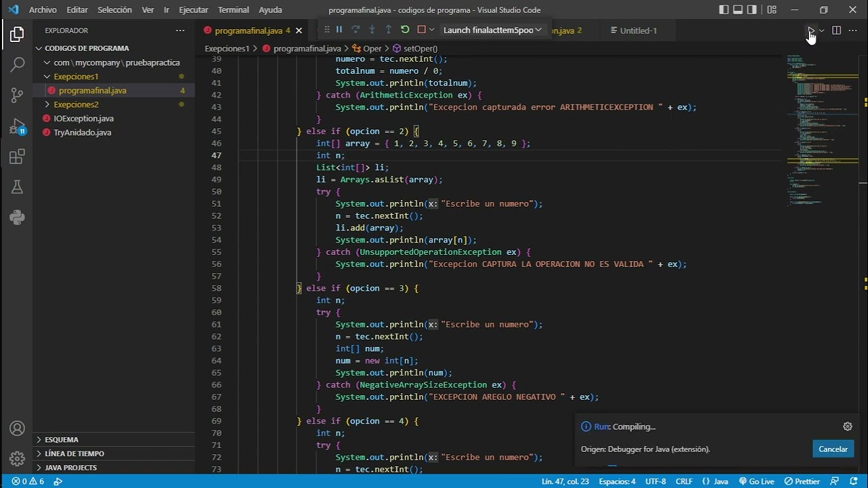Open run button dropdown arrow

tap(821, 30)
